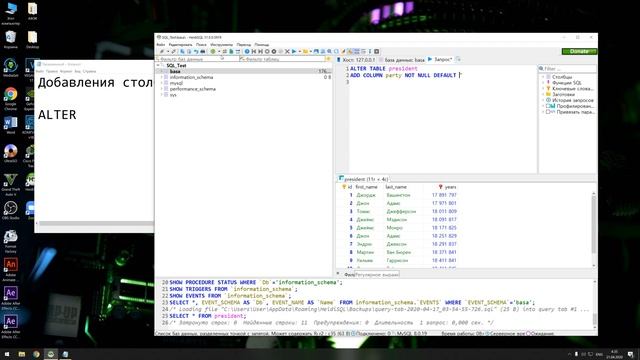Click the Save query floppy icon
The width and height of the screenshot is (640, 360).
(316, 51)
